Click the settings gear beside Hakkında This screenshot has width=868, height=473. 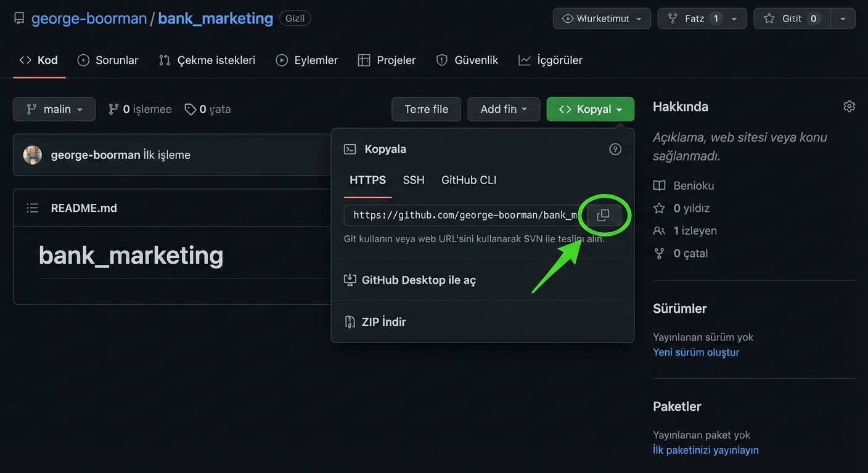coord(849,106)
